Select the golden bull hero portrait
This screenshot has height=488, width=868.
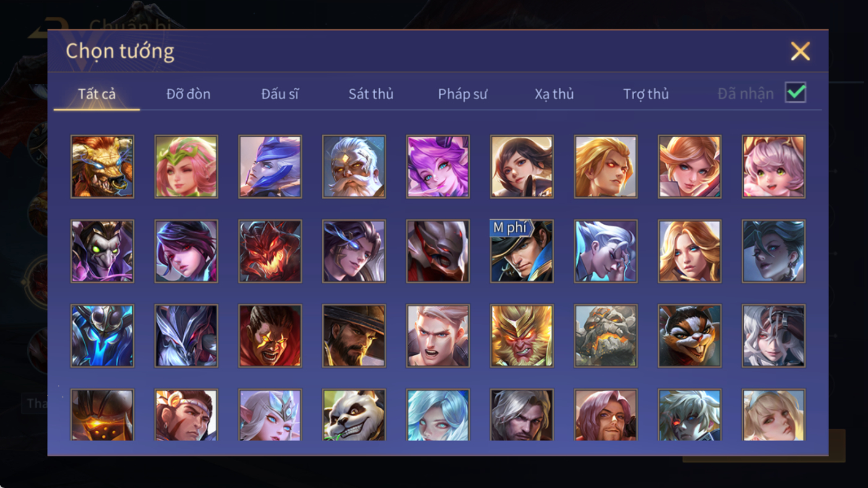(x=102, y=167)
